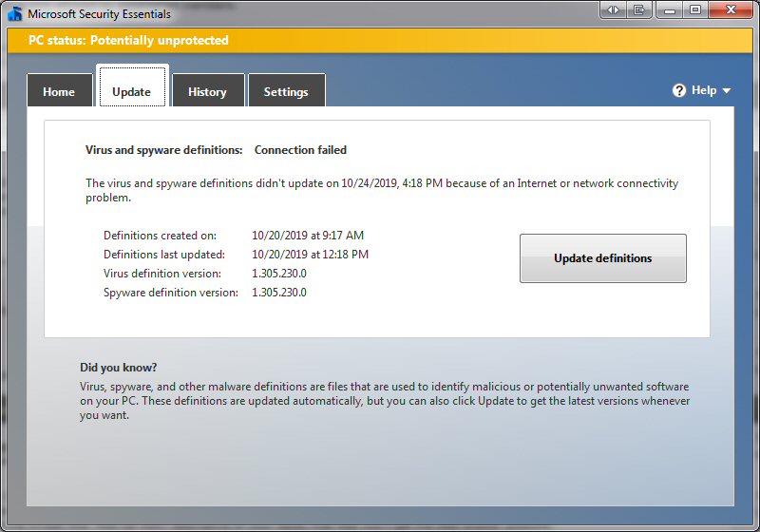The image size is (760, 532).
Task: Click the Virus and spyware definitions label
Action: 163,150
